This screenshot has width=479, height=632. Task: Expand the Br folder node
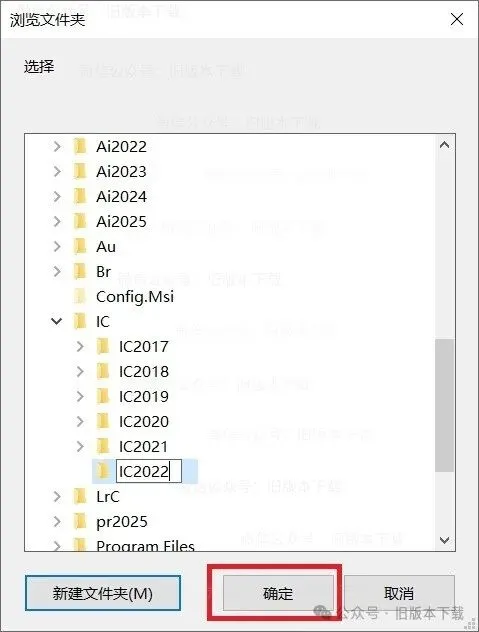[x=57, y=271]
